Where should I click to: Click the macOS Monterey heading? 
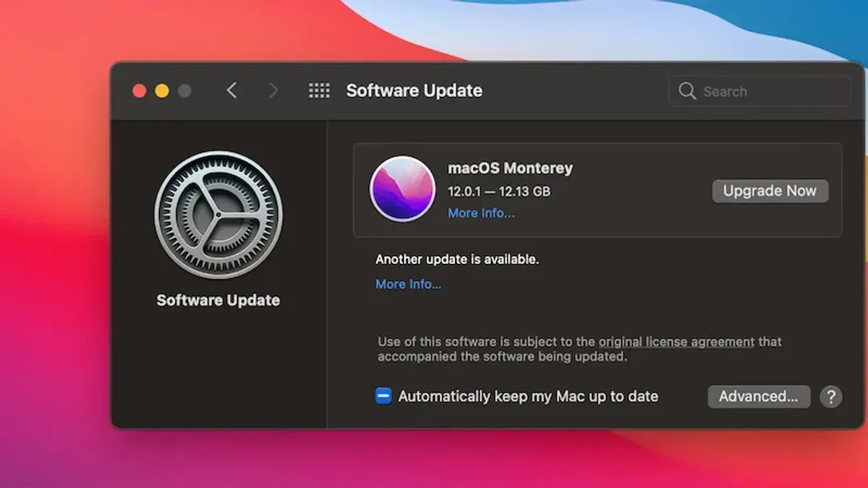coord(510,168)
